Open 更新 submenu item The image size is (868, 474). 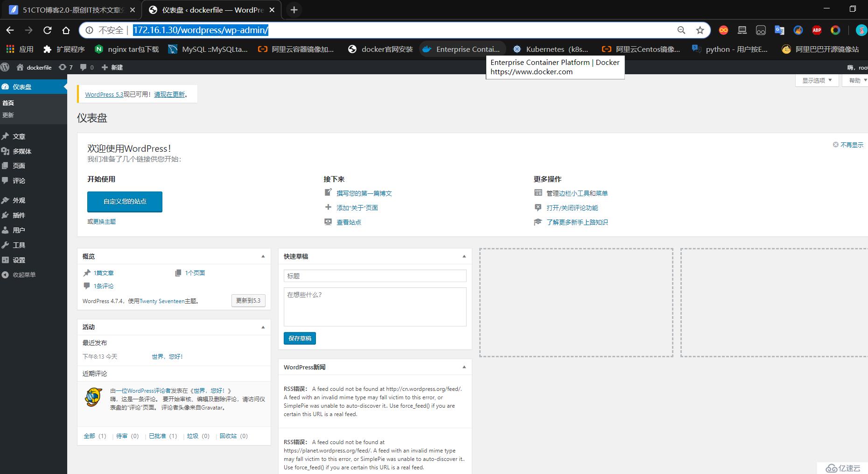(x=8, y=115)
